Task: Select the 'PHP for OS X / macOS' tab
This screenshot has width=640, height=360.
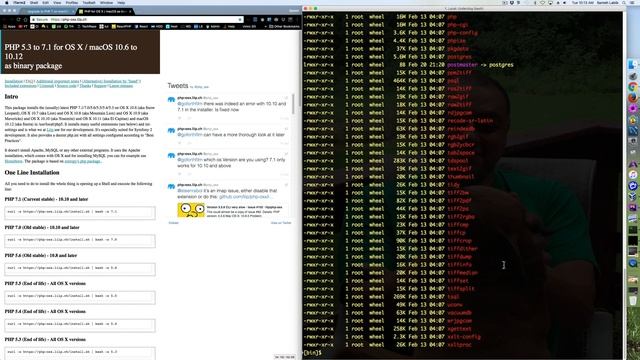Action: 104,11
